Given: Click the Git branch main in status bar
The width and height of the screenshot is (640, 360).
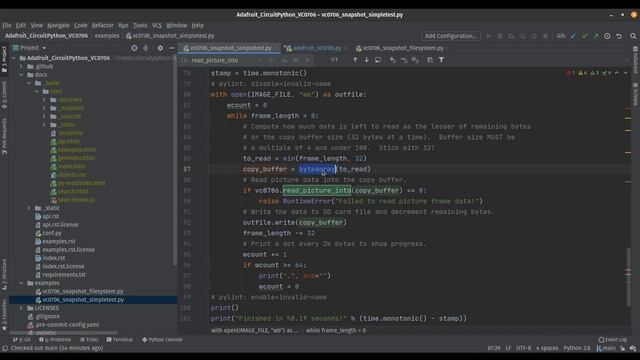Looking at the screenshot, I should pyautogui.click(x=606, y=348).
